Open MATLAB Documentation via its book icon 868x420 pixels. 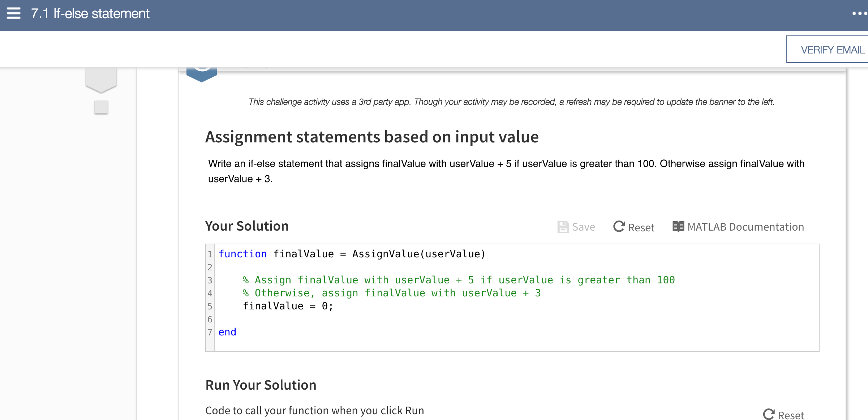pyautogui.click(x=678, y=227)
